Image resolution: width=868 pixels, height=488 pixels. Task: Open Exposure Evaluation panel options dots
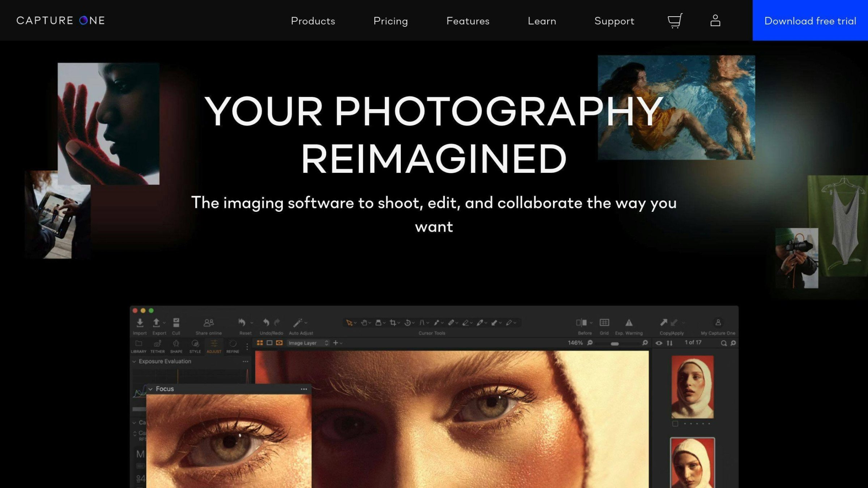[x=245, y=361]
